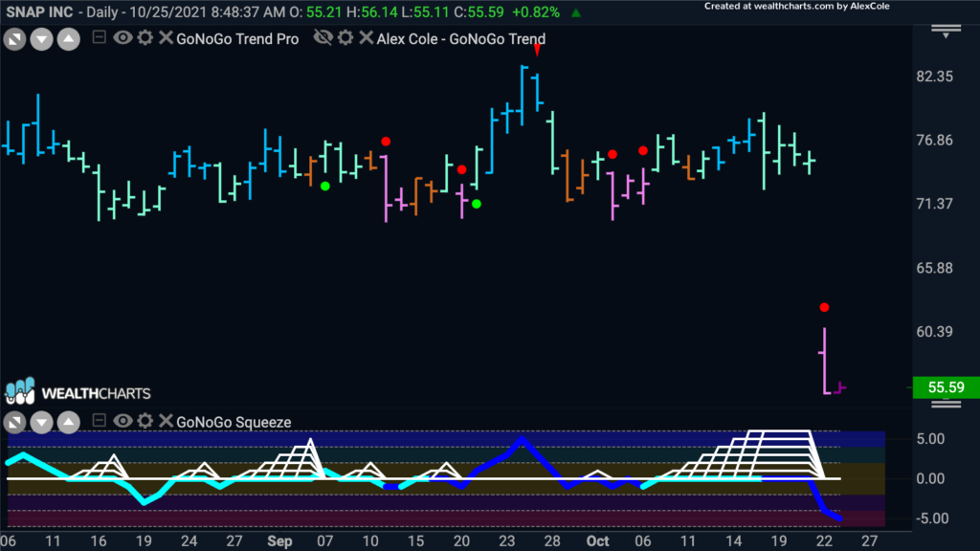Click the 65.88 price axis label
980x551 pixels.
point(934,268)
